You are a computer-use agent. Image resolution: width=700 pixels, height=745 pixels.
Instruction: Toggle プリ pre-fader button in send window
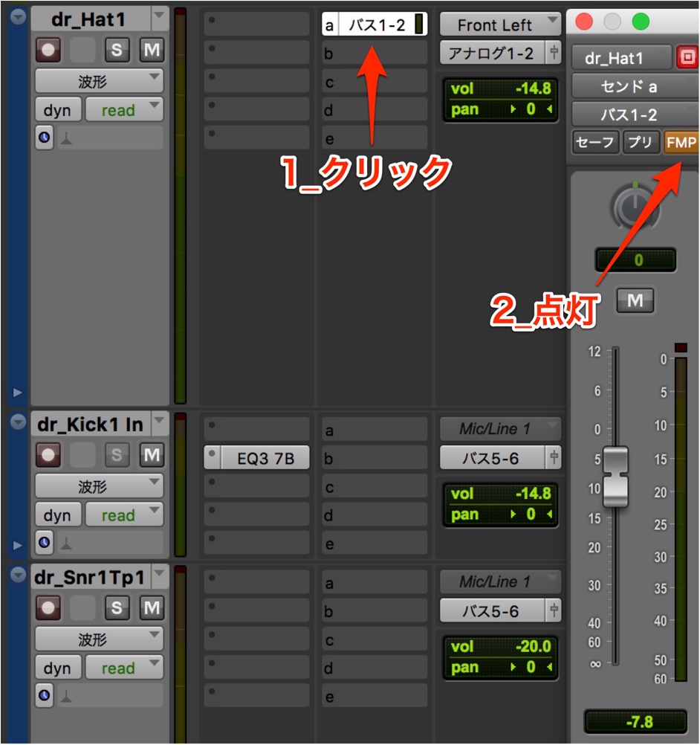(x=640, y=142)
